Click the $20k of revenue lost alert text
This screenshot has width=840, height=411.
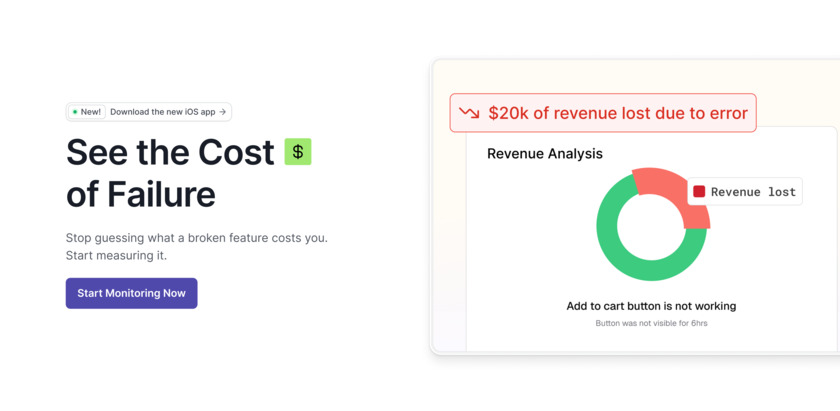coord(617,113)
